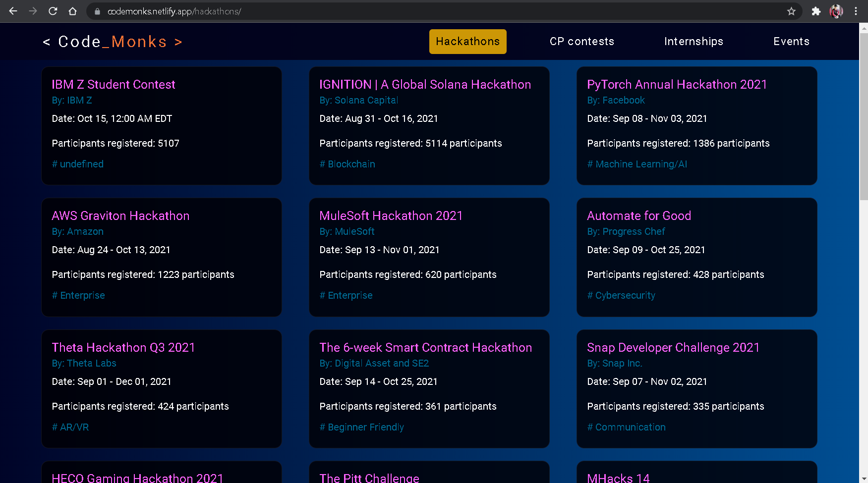Click 'By: IBM Z' organizer text
Viewport: 868px width, 483px height.
point(72,101)
